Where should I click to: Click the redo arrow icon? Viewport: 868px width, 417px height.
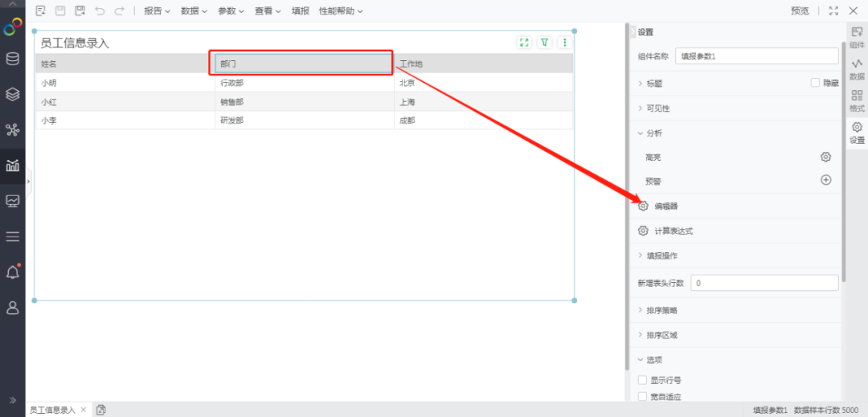[119, 10]
